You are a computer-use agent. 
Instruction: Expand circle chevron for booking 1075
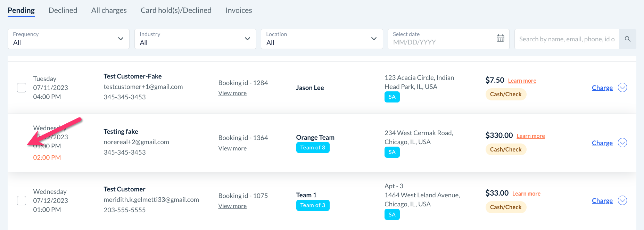pyautogui.click(x=622, y=200)
